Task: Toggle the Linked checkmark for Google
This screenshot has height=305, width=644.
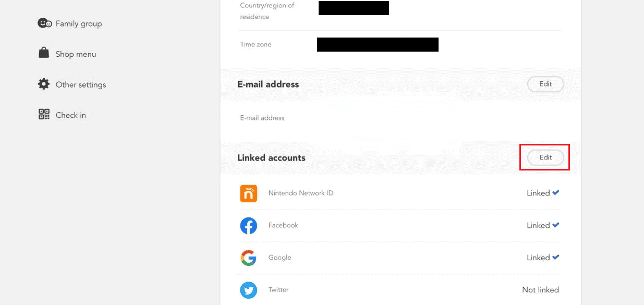Action: [556, 257]
